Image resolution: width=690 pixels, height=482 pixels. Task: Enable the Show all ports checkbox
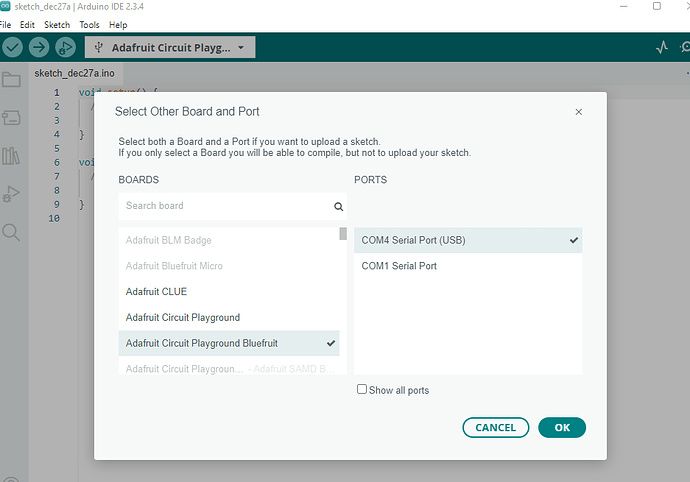(x=362, y=390)
